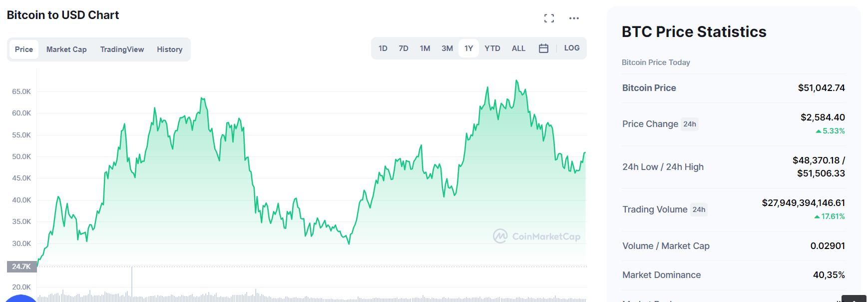The height and width of the screenshot is (302, 868).
Task: Toggle LOG scale on chart
Action: coord(572,48)
